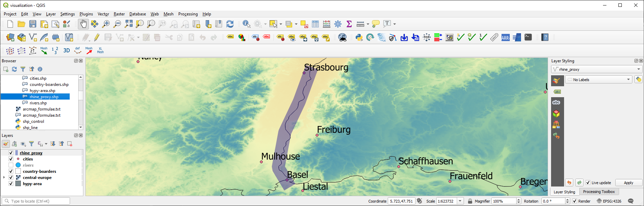Click the Apply button in Layer Styling

tap(629, 183)
